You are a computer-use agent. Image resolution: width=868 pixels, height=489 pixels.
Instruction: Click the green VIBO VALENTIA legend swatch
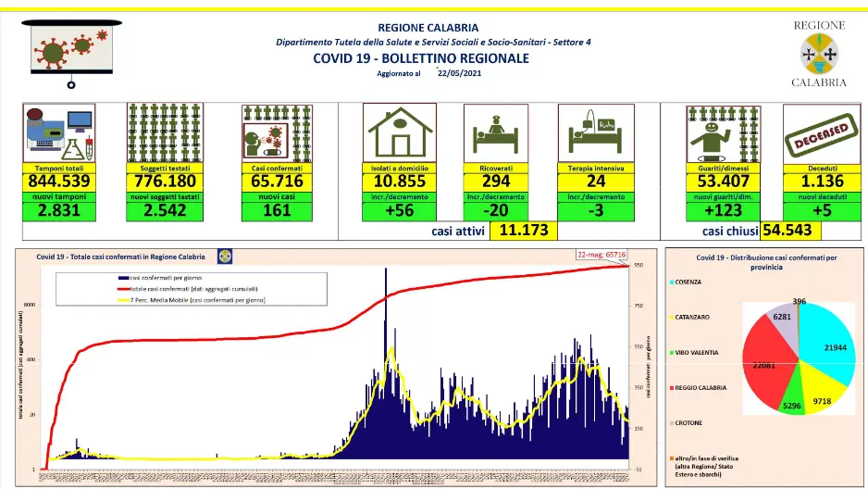pyautogui.click(x=671, y=353)
